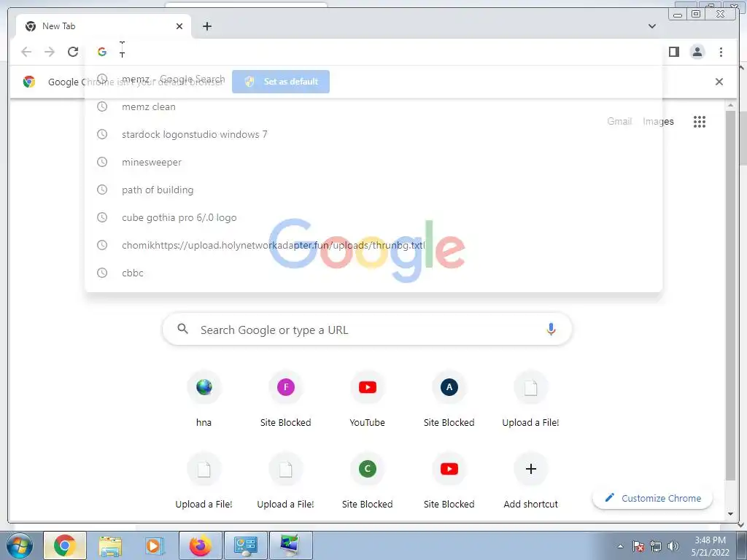Open the side panel icon in the toolbar

point(673,52)
